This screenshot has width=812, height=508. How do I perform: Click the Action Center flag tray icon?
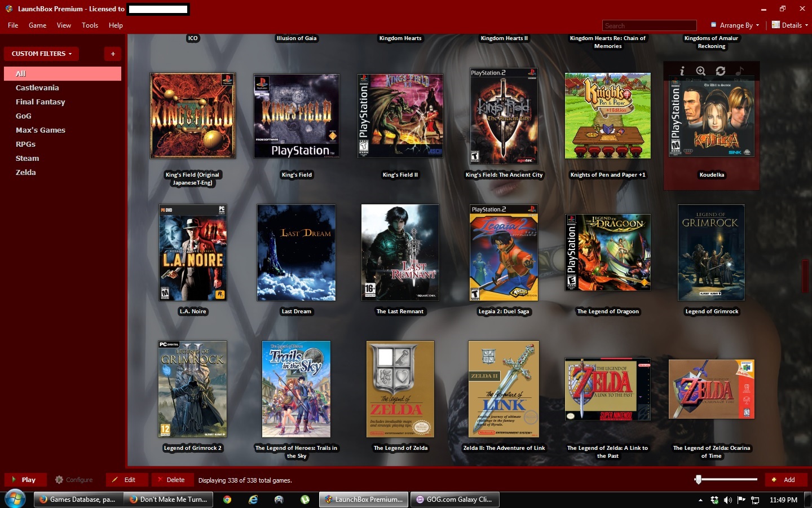click(742, 500)
